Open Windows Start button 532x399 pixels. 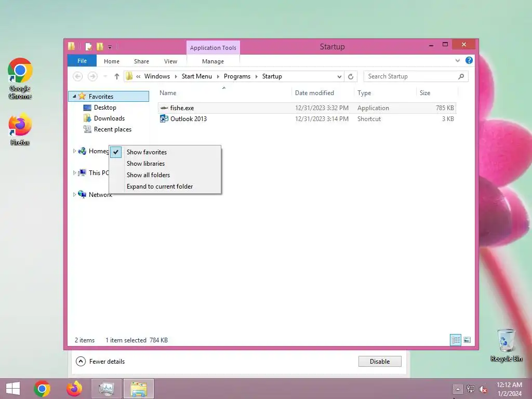point(13,389)
